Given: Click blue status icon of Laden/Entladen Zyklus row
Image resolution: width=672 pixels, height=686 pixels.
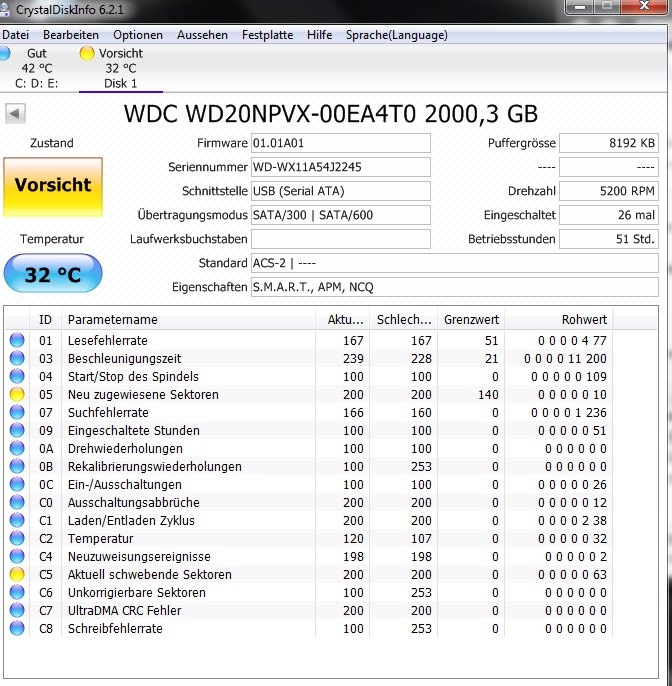Looking at the screenshot, I should pos(17,520).
